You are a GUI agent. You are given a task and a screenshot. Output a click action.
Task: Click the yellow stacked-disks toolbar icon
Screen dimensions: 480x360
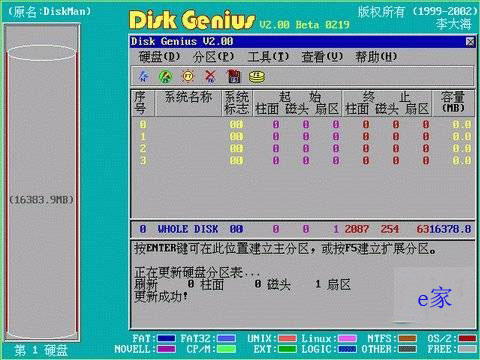pyautogui.click(x=257, y=77)
